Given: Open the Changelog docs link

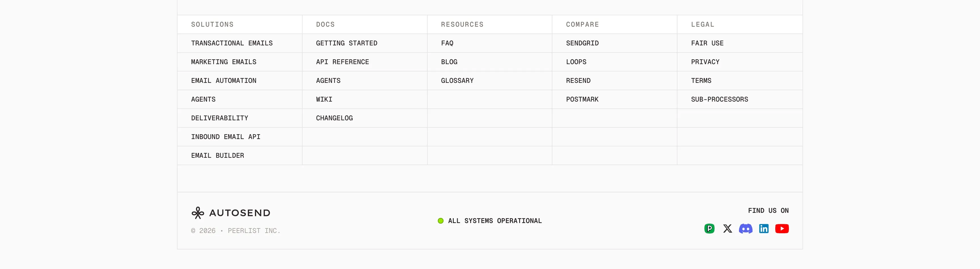Looking at the screenshot, I should (x=334, y=118).
